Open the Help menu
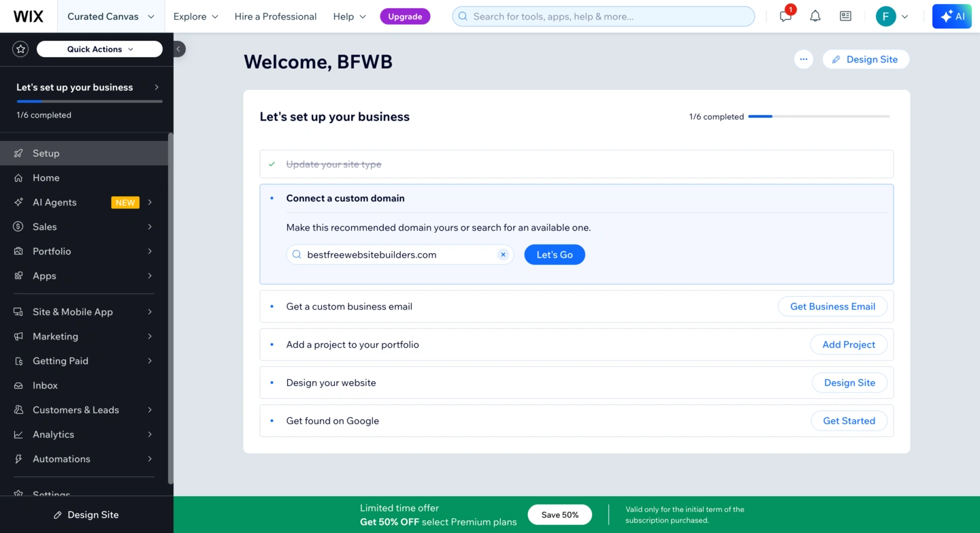The image size is (980, 533). pyautogui.click(x=348, y=16)
